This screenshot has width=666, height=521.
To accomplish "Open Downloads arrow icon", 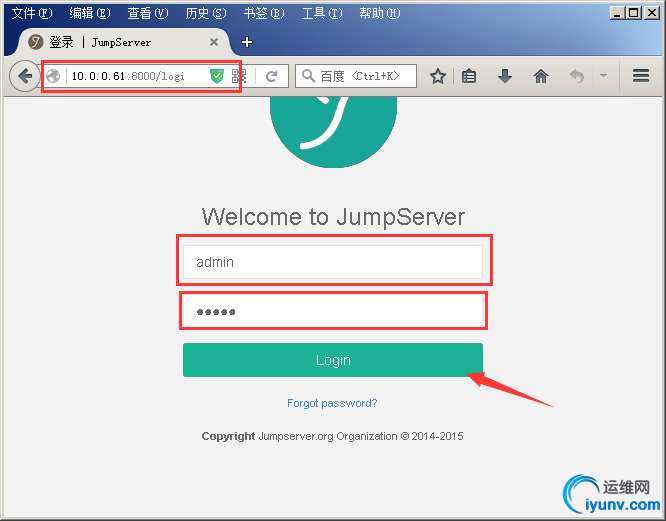I will coord(505,76).
